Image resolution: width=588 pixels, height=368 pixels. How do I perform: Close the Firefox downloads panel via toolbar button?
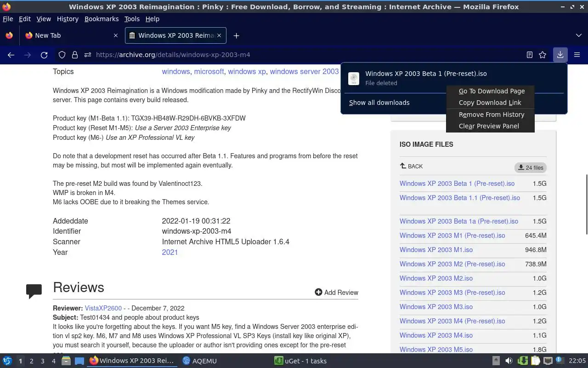click(560, 55)
